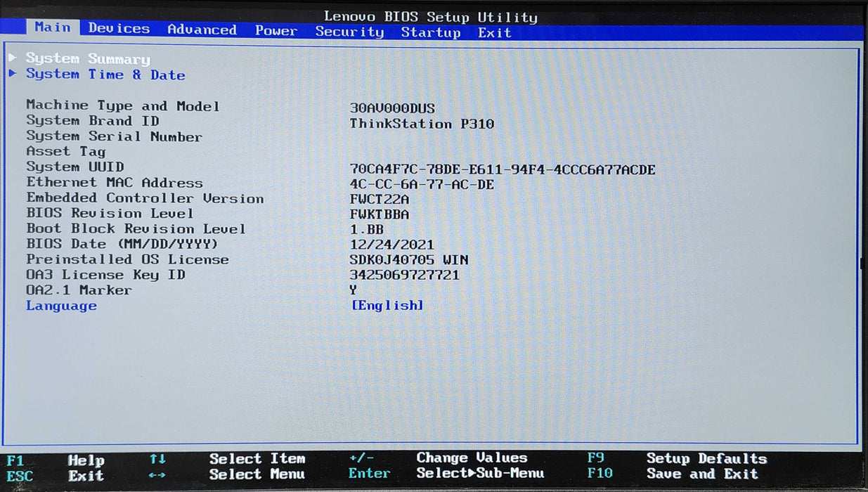Click Preinstalled OS License label
Image resolution: width=868 pixels, height=492 pixels.
click(127, 259)
